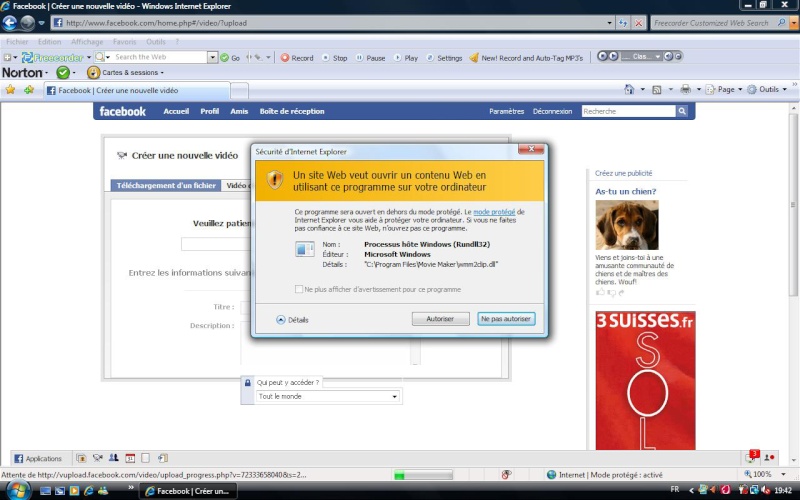Screen dimensions: 800x500
Task: Click the empty new tab button
Action: [x=240, y=90]
